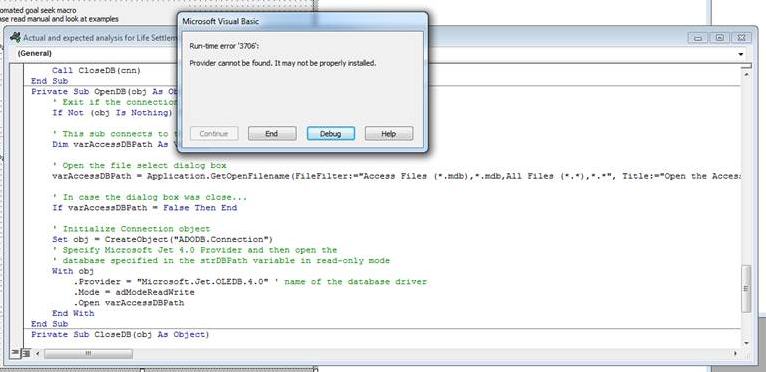The height and width of the screenshot is (372, 766).
Task: Click the Debug button in error dialog
Action: pyautogui.click(x=331, y=133)
